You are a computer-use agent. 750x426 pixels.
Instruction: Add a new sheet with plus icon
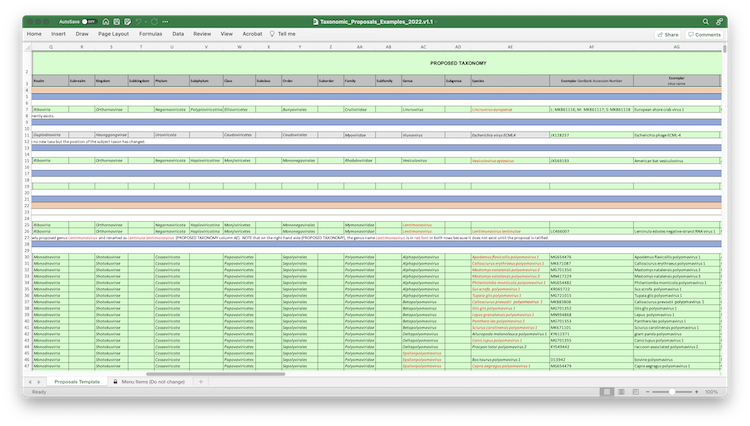(x=200, y=381)
